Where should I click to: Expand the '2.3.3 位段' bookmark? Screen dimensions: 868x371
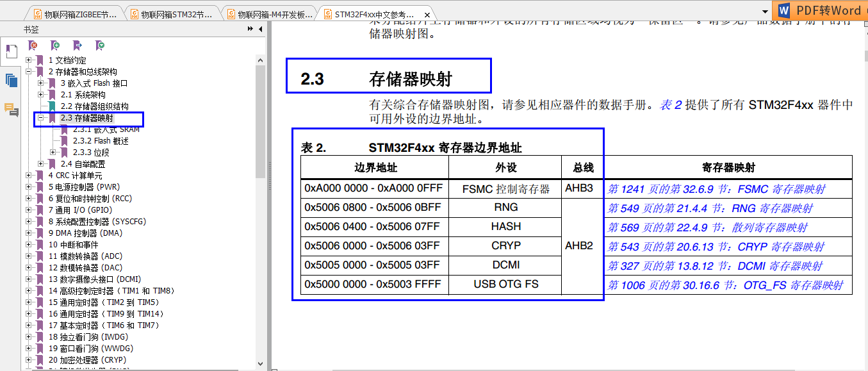point(53,152)
